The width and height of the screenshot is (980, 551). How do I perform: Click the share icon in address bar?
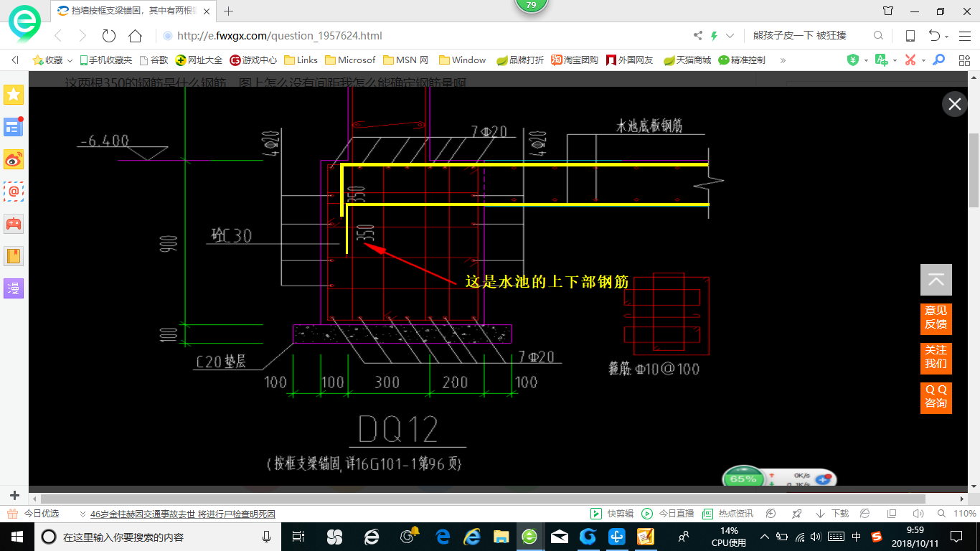[698, 36]
